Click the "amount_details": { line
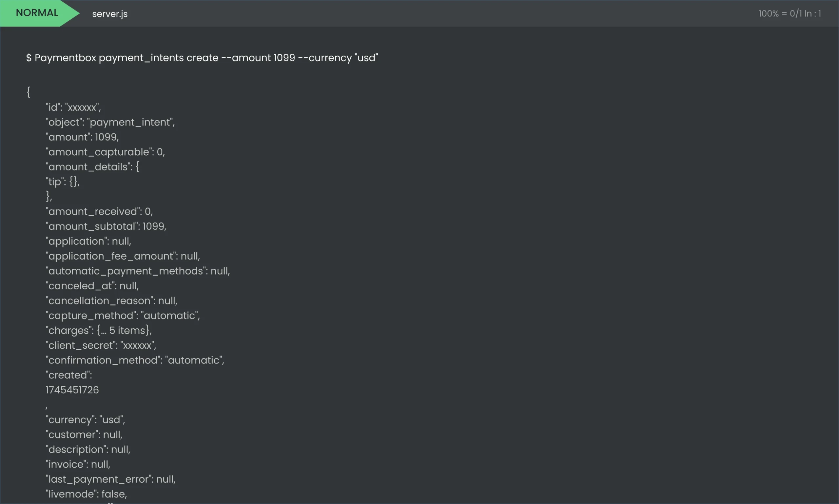The width and height of the screenshot is (839, 504). click(92, 167)
